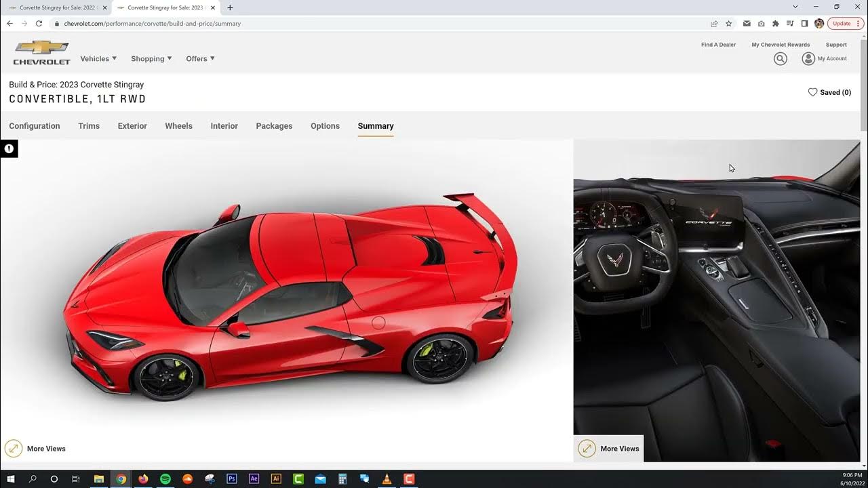Go to the Packages step

[274, 126]
